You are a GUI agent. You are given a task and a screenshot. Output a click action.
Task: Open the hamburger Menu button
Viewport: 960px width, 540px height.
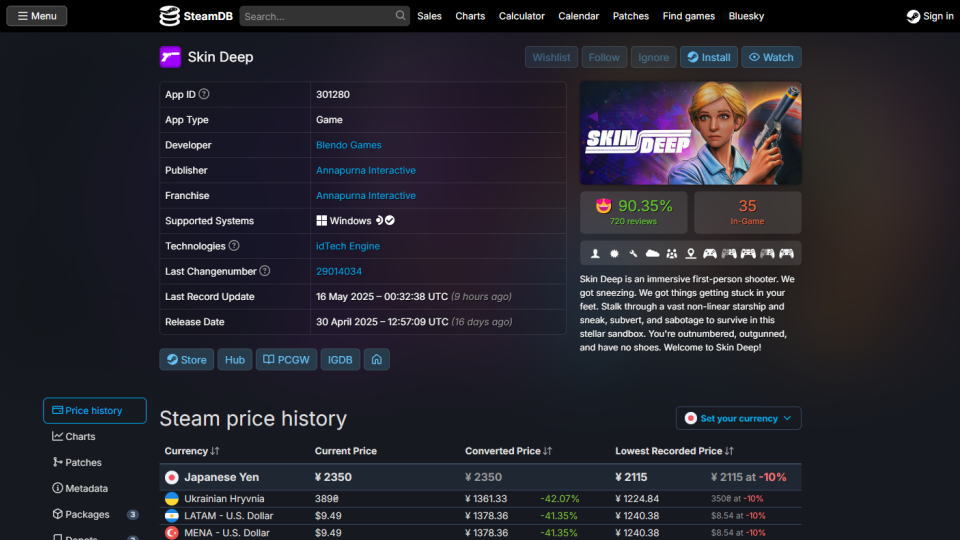(x=37, y=16)
